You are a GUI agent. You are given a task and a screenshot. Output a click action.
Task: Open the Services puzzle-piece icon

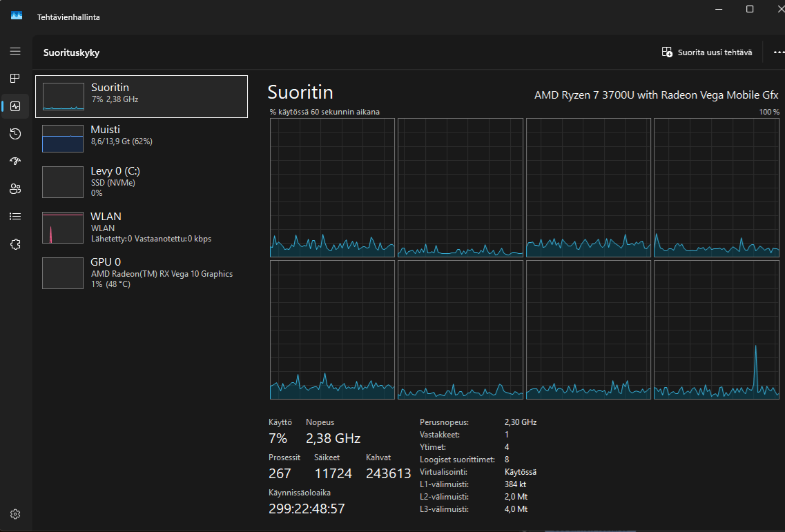point(15,244)
